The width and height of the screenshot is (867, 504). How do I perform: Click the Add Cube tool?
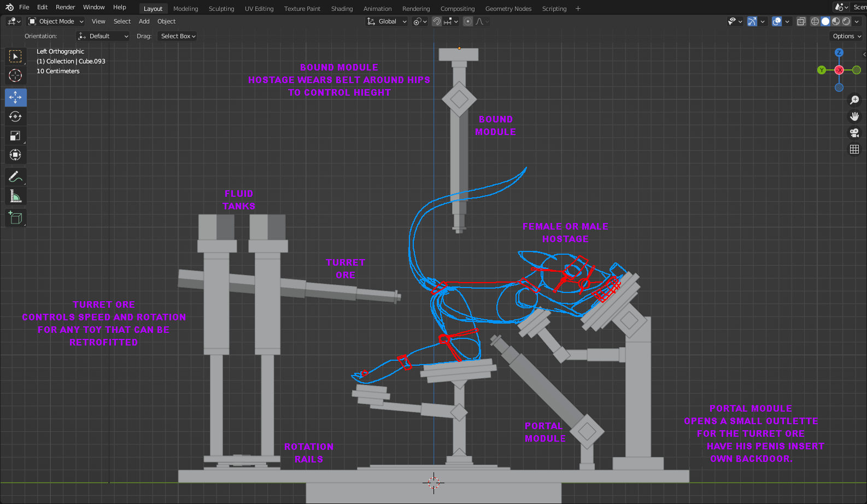pos(15,218)
